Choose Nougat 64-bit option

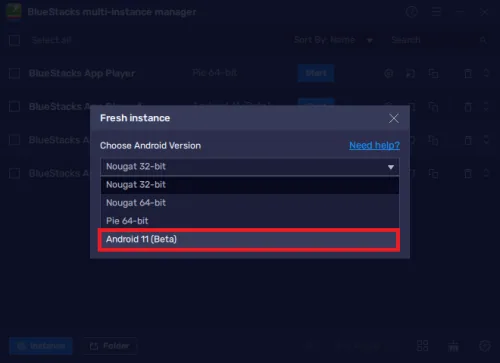(x=250, y=203)
